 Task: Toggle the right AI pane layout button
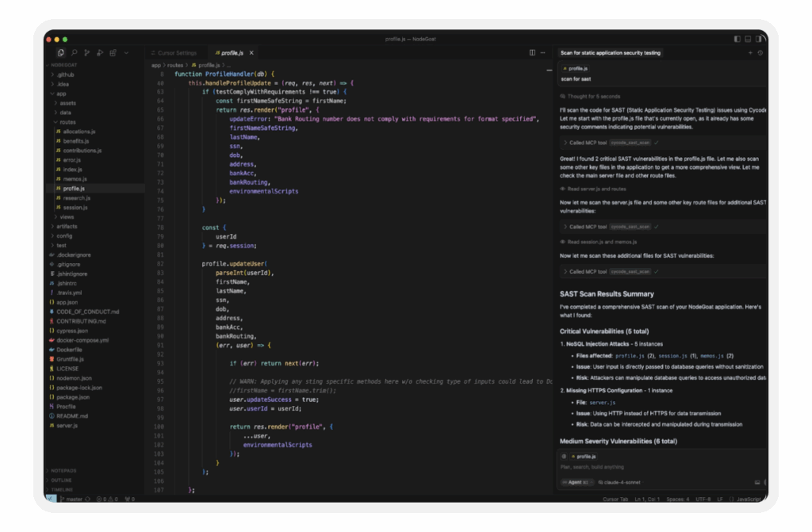coord(759,39)
